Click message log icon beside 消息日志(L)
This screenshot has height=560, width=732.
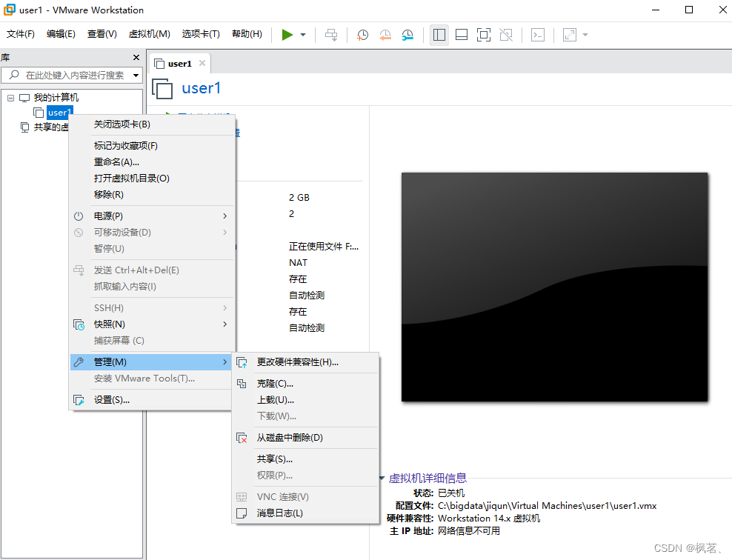242,514
